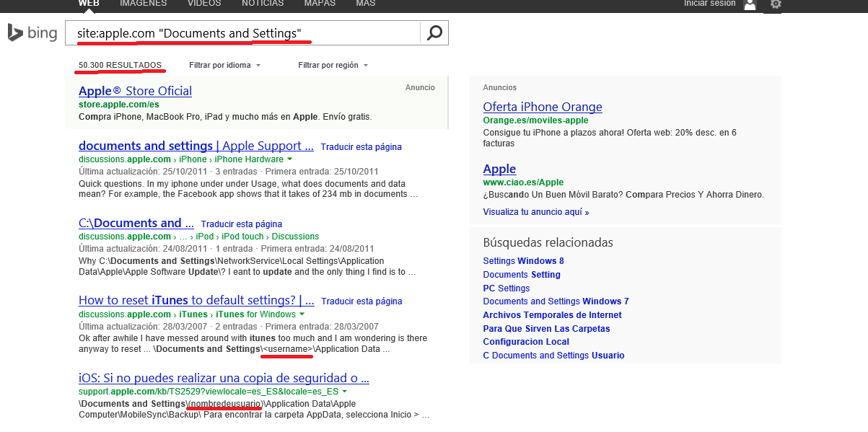
Task: Open the settings gear icon
Action: coord(776,4)
